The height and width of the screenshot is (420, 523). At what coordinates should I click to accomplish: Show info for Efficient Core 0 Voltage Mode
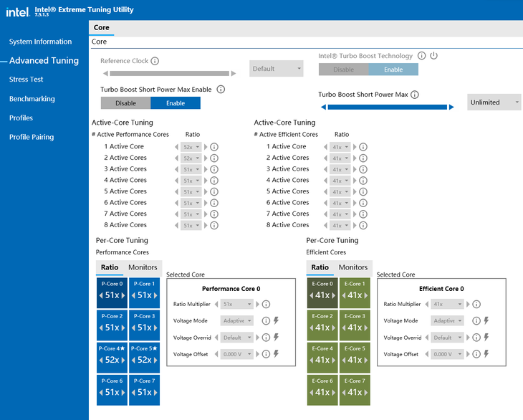click(x=476, y=321)
